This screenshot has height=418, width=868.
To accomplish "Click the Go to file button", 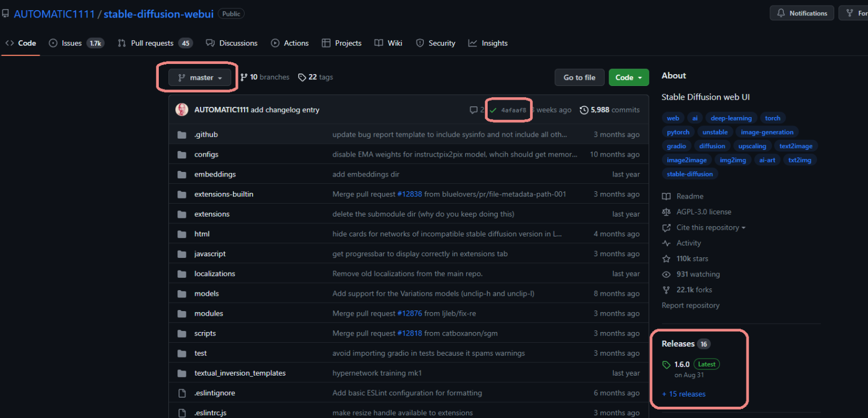I will (x=579, y=77).
